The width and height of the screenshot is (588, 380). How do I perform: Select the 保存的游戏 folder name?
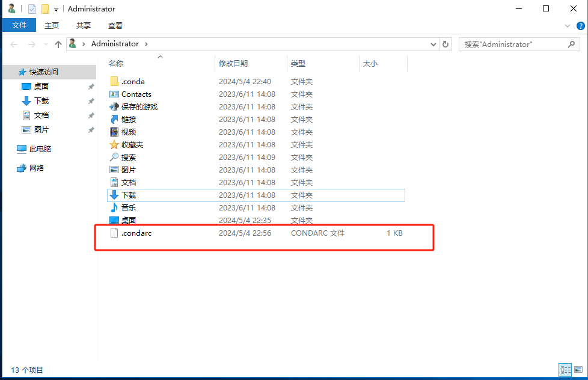click(139, 107)
